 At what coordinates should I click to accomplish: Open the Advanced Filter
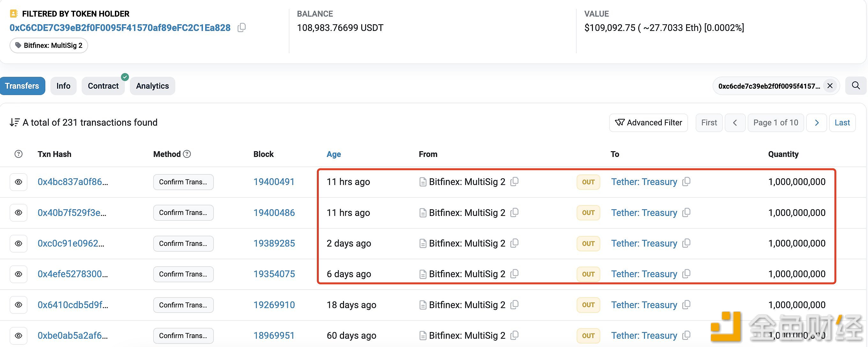click(x=648, y=122)
